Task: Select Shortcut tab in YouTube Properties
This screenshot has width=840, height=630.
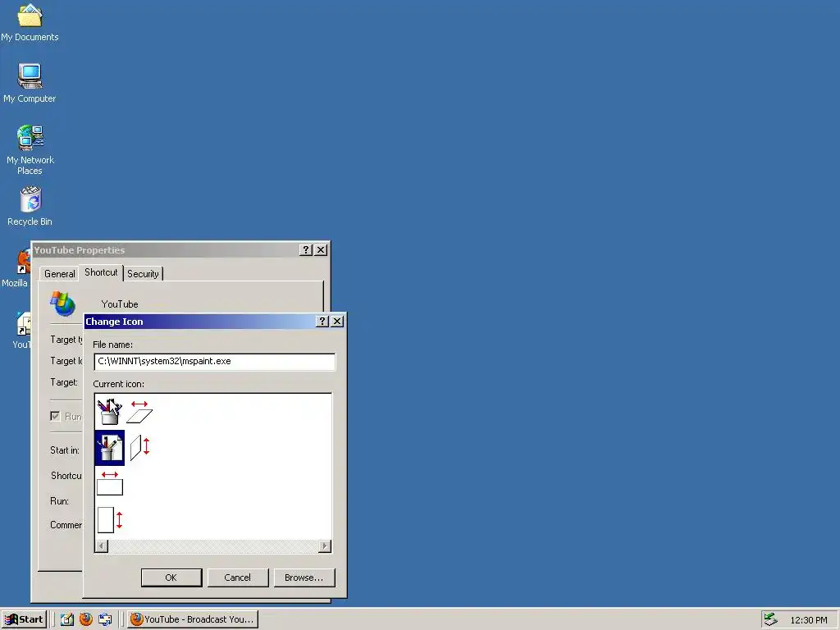Action: click(101, 272)
